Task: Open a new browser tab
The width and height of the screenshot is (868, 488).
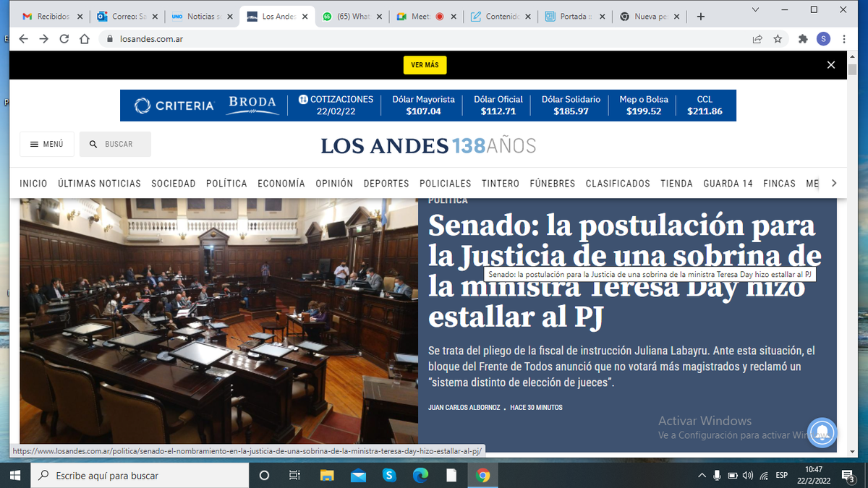Action: pyautogui.click(x=700, y=17)
